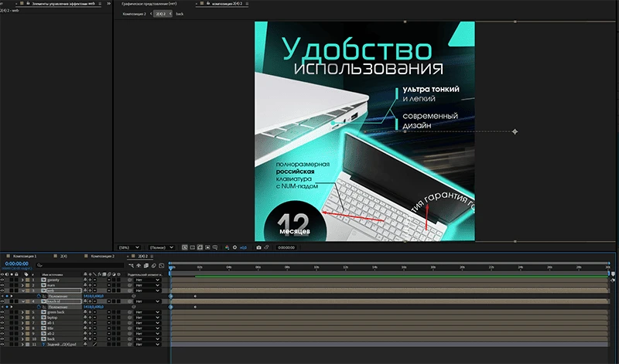Image resolution: width=619 pixels, height=364 pixels.
Task: Take a snapshot with camera icon
Action: pyautogui.click(x=258, y=247)
